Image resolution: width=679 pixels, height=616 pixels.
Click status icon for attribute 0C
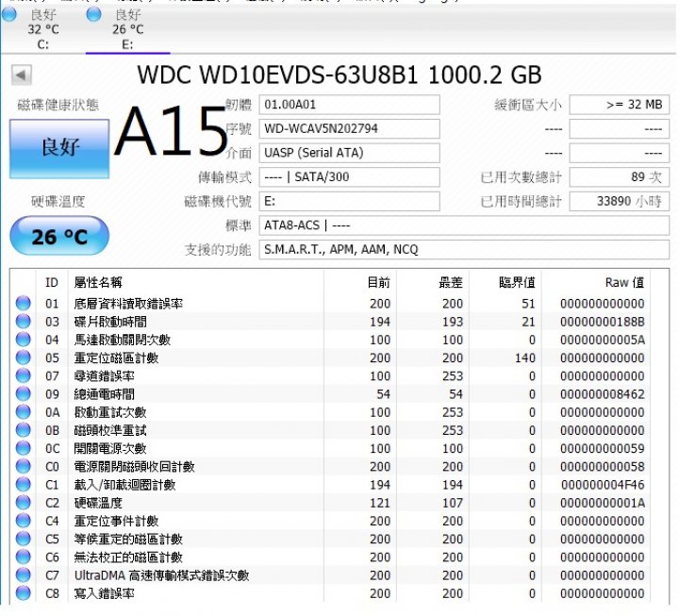click(23, 448)
